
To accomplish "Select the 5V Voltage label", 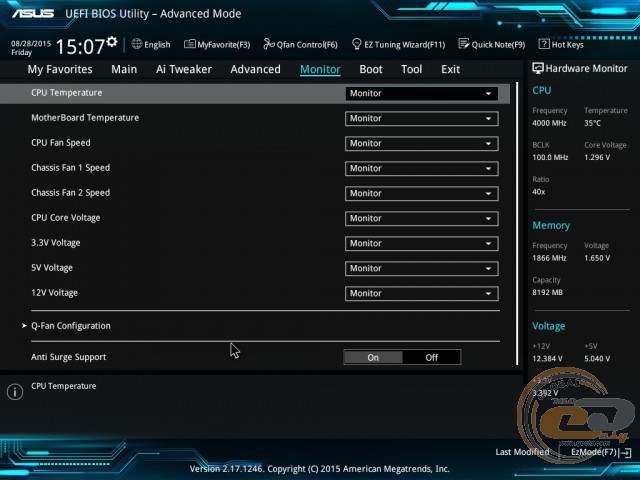I will [52, 268].
